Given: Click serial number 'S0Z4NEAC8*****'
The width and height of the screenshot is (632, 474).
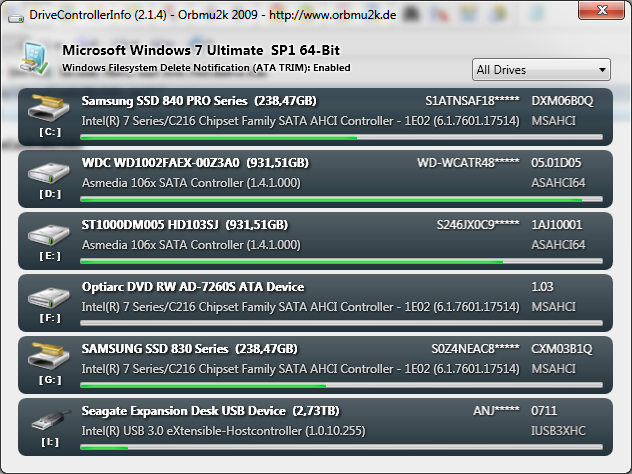Looking at the screenshot, I should click(476, 349).
